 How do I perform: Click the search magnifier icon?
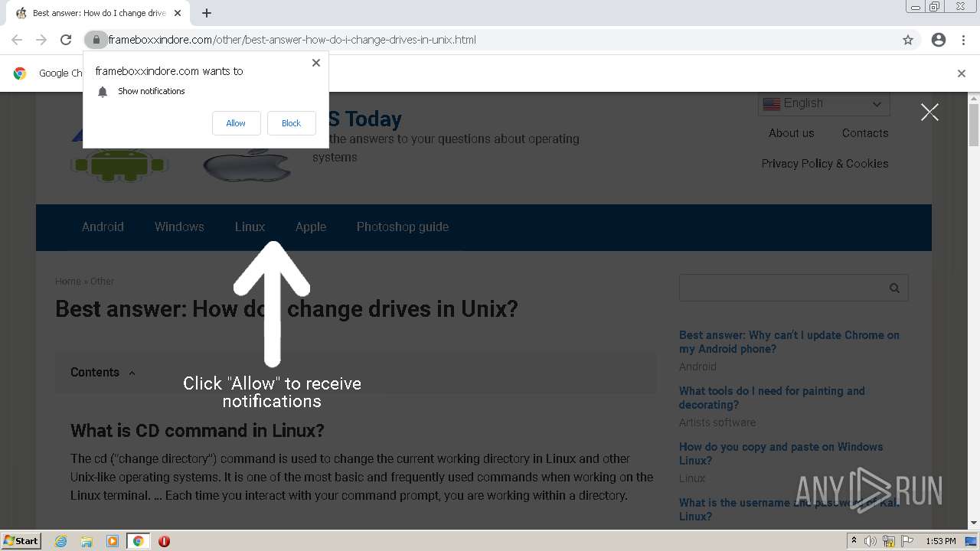[x=894, y=288]
